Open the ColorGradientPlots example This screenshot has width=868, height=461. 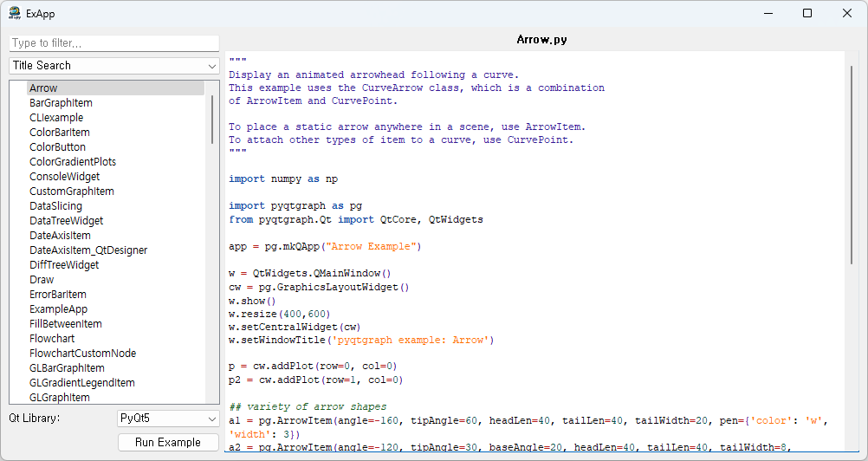click(73, 162)
